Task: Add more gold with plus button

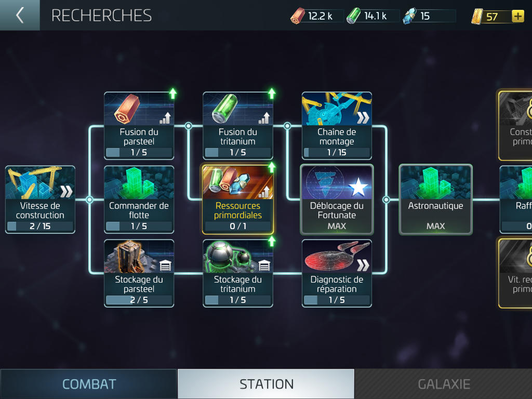Action: coord(518,16)
